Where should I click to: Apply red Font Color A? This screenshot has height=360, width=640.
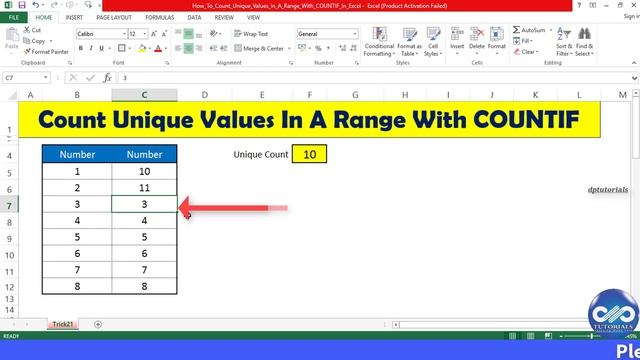tap(158, 48)
